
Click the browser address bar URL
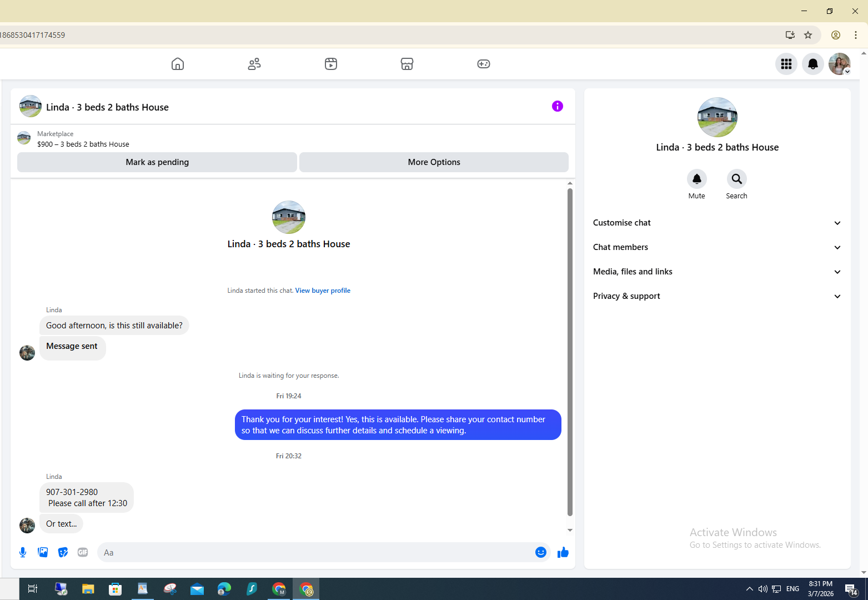point(33,35)
